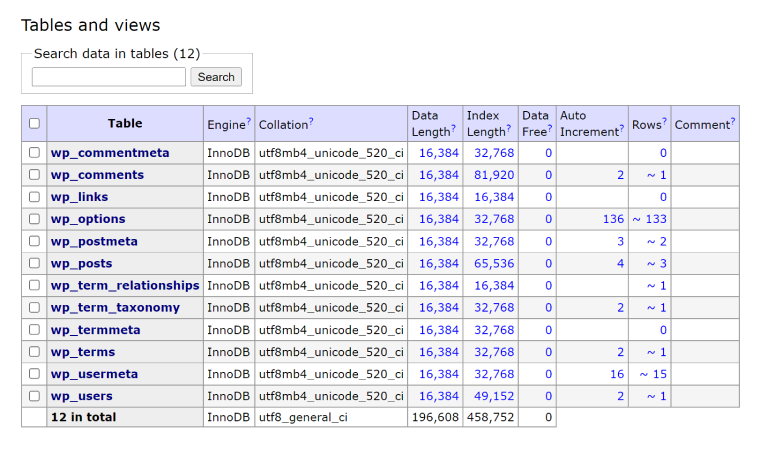
Task: Click Rows ~ 3 of wp_posts
Action: click(657, 263)
